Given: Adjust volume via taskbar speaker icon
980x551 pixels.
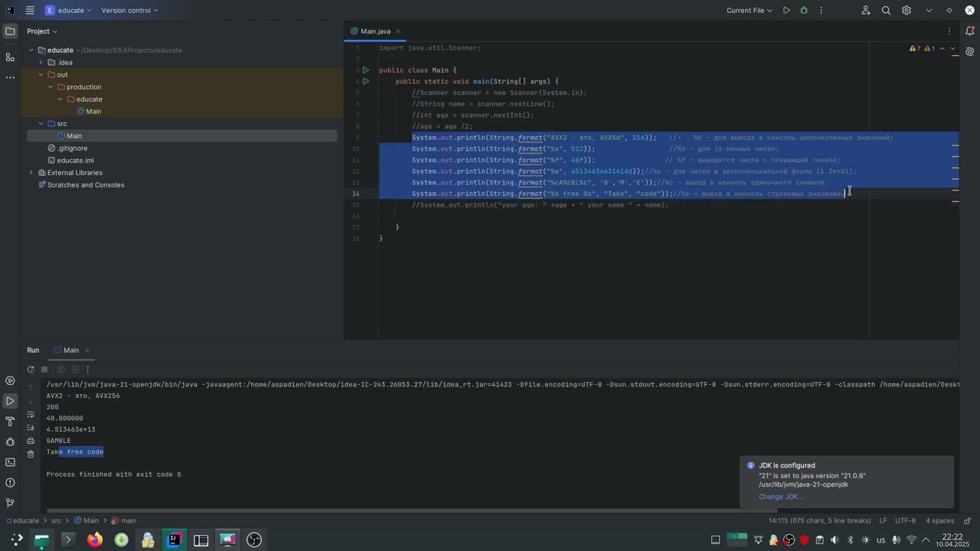Looking at the screenshot, I should point(835,540).
